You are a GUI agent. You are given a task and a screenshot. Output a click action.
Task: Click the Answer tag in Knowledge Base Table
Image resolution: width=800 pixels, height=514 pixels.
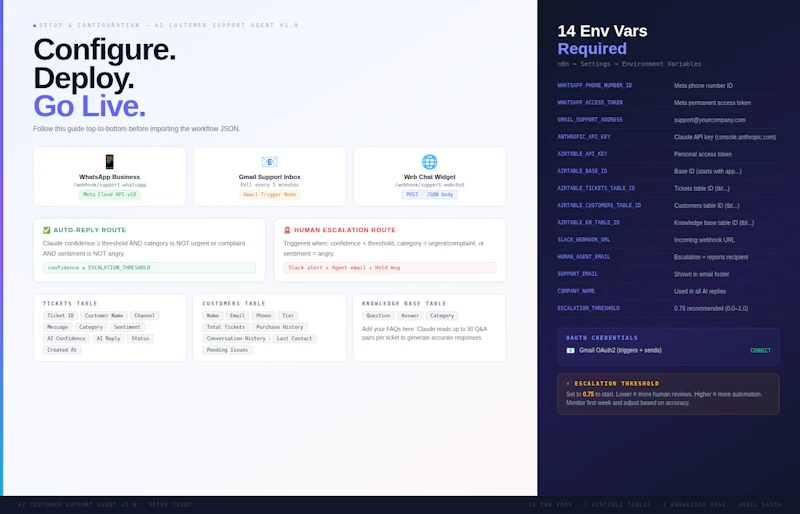410,315
